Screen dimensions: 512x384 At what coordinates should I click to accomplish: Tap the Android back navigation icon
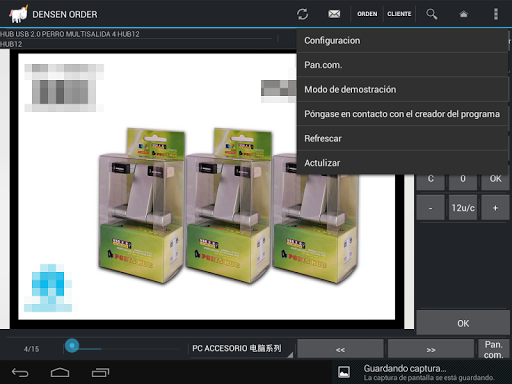(x=20, y=372)
